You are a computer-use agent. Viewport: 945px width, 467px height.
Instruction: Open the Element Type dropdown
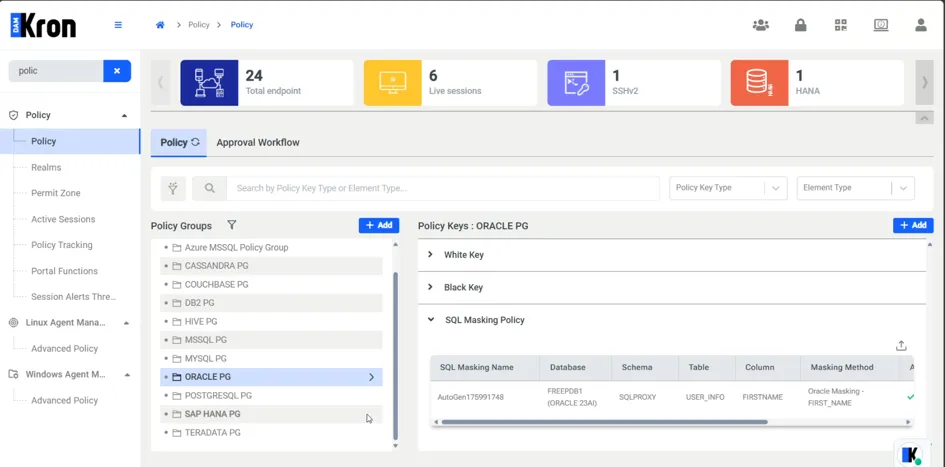coord(856,188)
